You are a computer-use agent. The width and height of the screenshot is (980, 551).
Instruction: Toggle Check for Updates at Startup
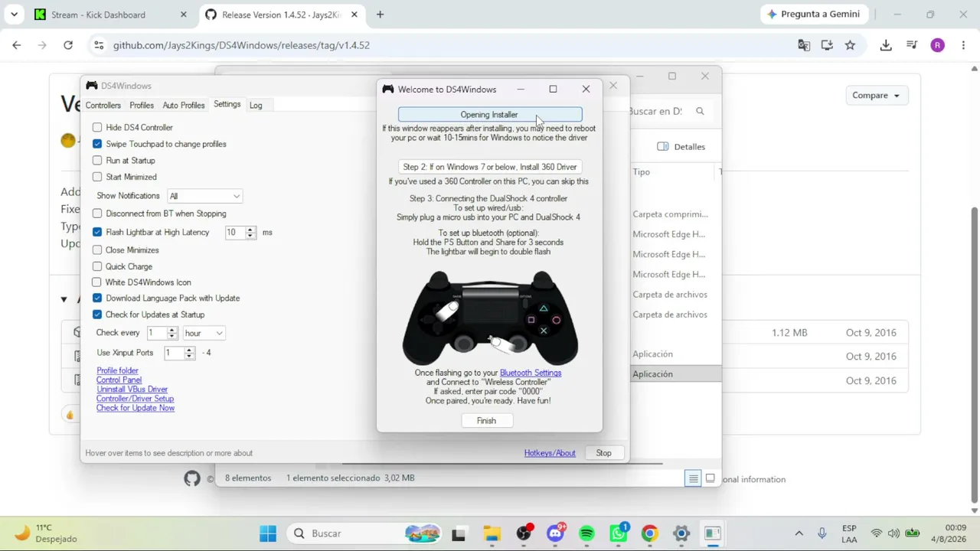(97, 315)
